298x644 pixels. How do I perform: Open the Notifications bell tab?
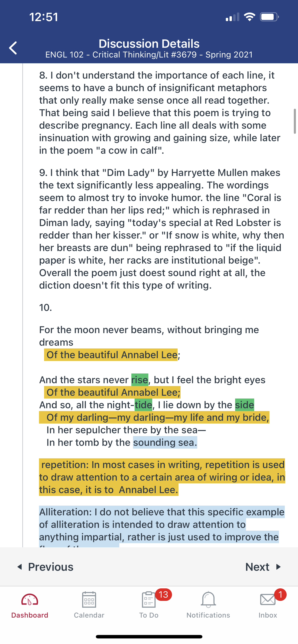[208, 605]
